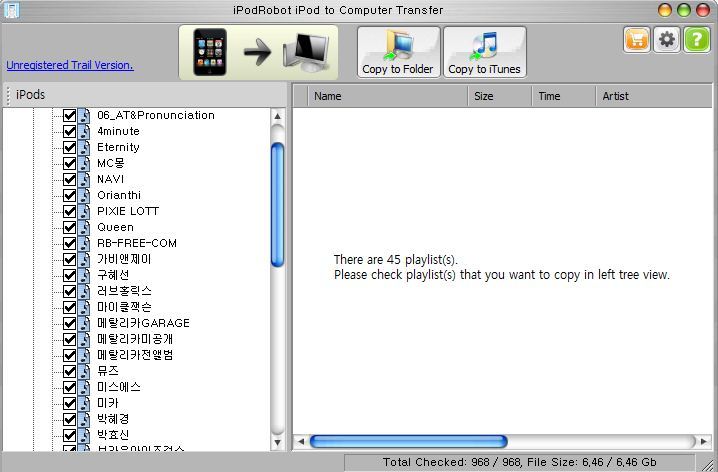Image resolution: width=718 pixels, height=472 pixels.
Task: Copy checked playlists to folder
Action: (398, 52)
